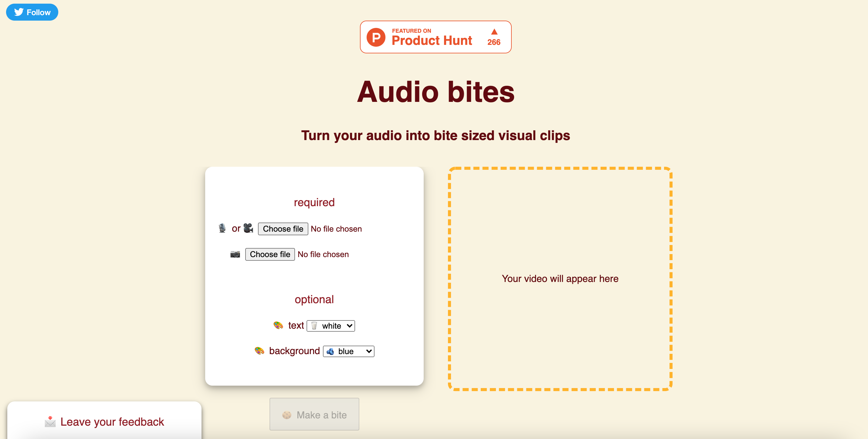Click the Twitter bird icon
The height and width of the screenshot is (439, 868).
point(19,12)
